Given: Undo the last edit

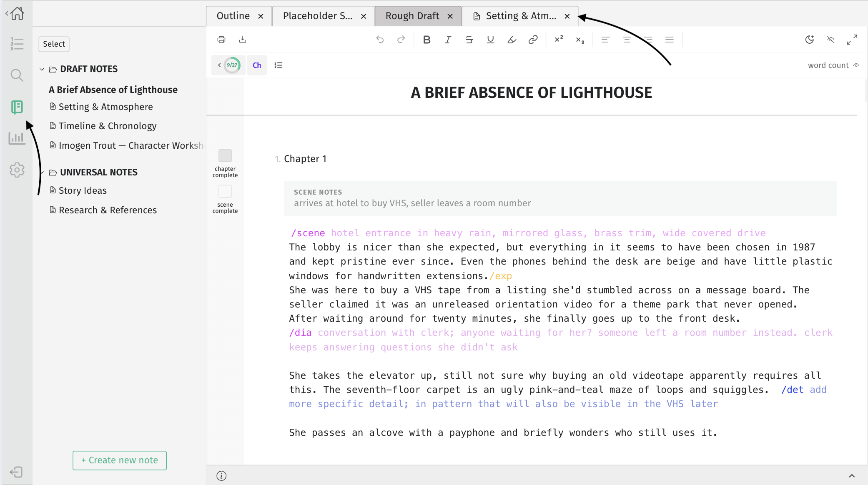Looking at the screenshot, I should point(380,40).
